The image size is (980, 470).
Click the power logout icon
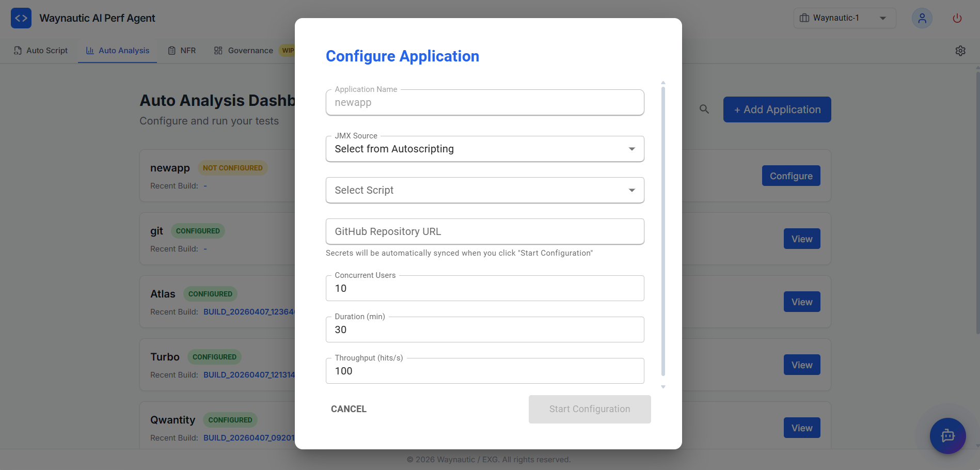(957, 18)
